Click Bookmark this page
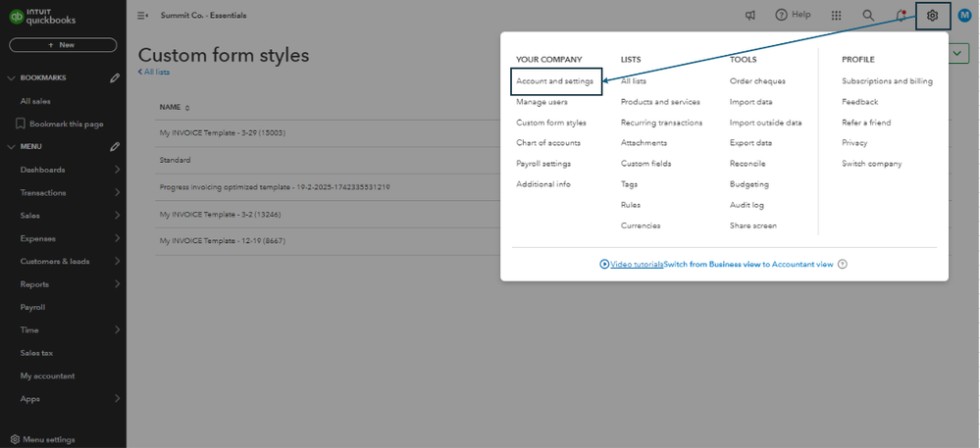 point(66,124)
